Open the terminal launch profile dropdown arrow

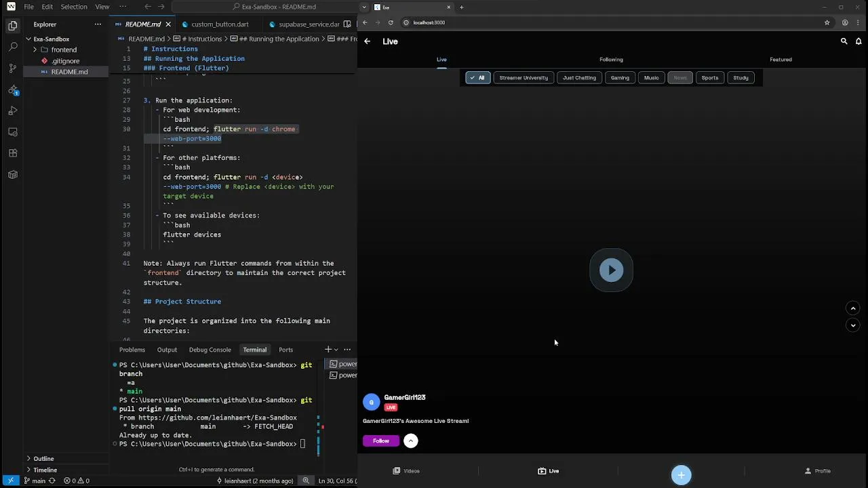[x=337, y=350]
